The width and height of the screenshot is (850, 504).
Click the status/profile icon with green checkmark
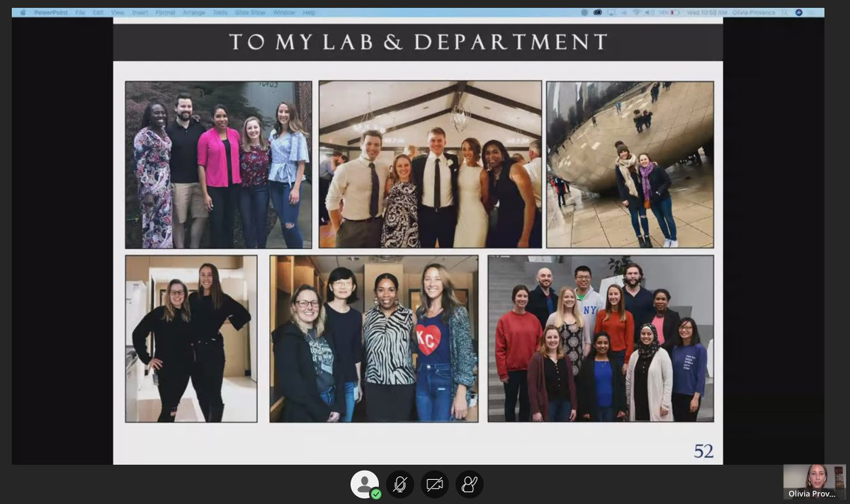click(x=365, y=484)
